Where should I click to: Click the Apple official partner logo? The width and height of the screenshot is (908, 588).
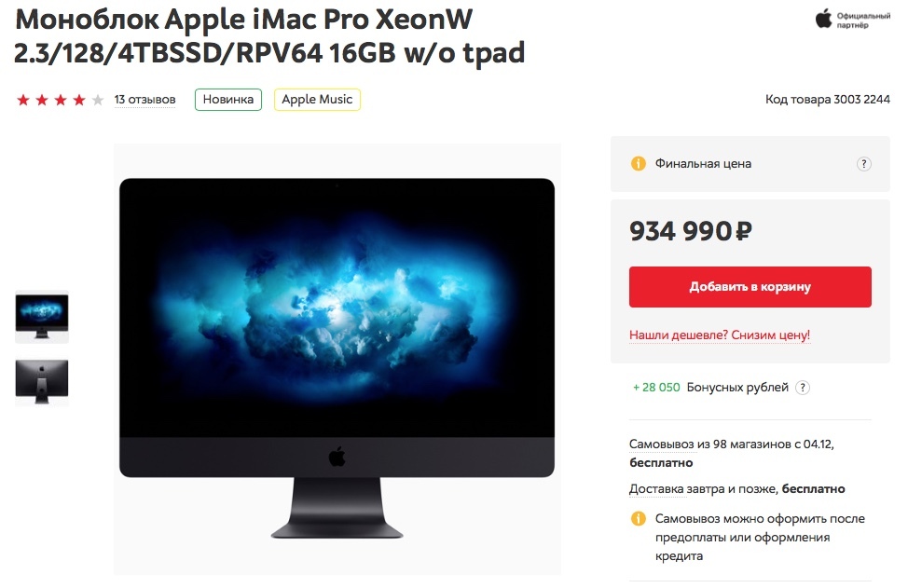[x=852, y=20]
